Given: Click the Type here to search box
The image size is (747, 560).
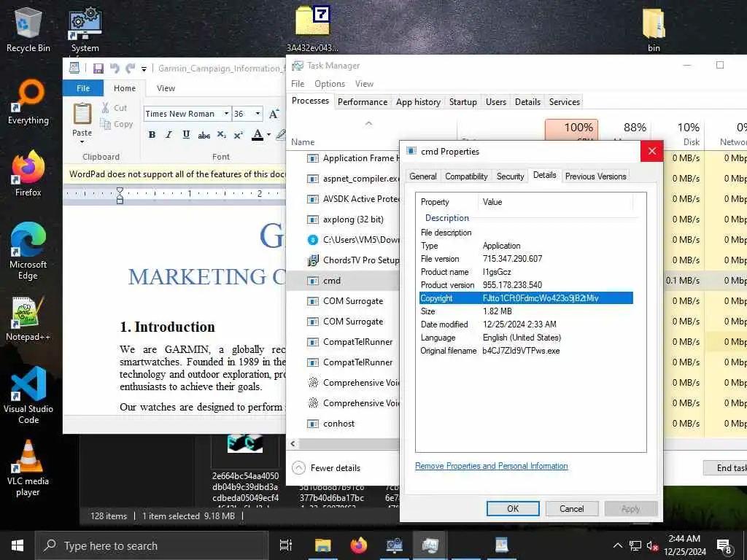Looking at the screenshot, I should coord(152,545).
